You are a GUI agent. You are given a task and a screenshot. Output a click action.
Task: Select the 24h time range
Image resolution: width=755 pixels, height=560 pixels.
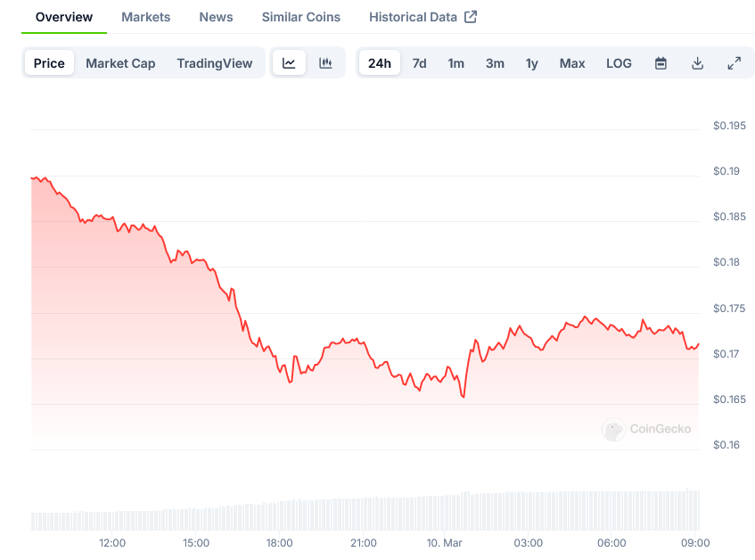(x=380, y=63)
